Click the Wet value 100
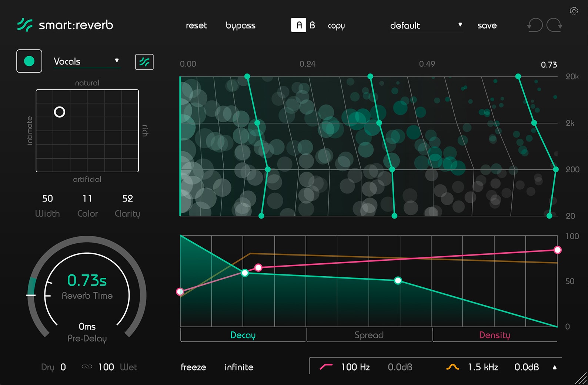 [106, 367]
